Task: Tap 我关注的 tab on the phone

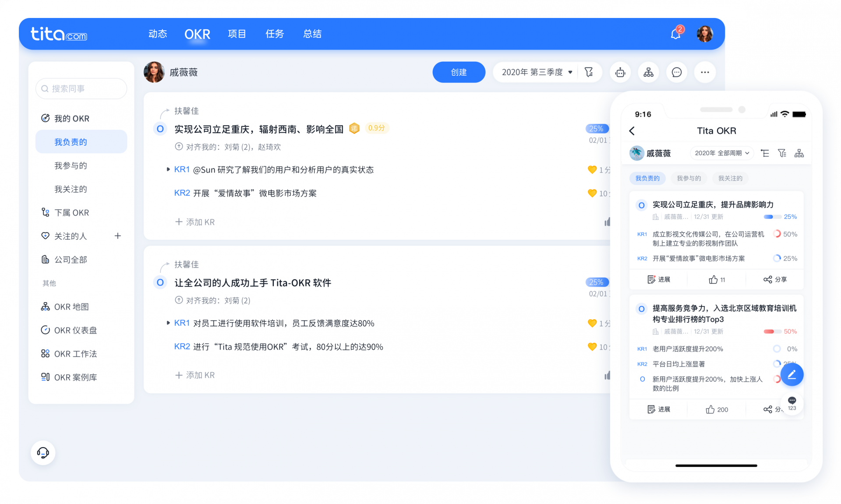Action: tap(730, 178)
